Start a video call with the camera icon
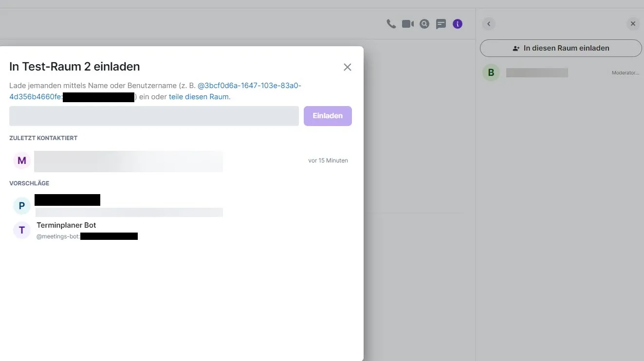The height and width of the screenshot is (361, 644). click(408, 24)
